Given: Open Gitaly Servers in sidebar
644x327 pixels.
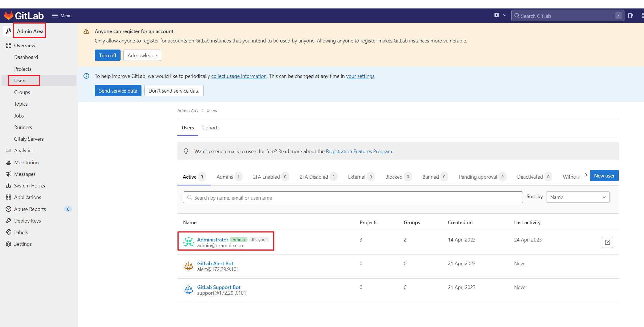Looking at the screenshot, I should [29, 139].
